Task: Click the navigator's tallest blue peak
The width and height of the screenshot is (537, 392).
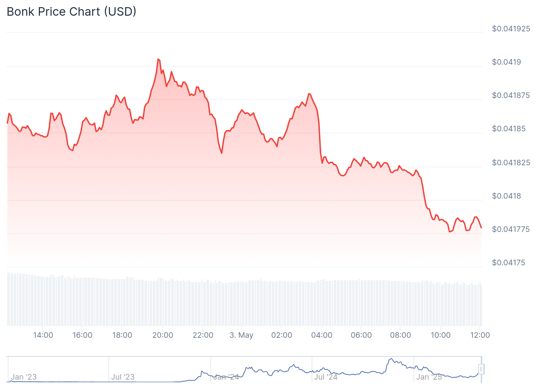Action: [391, 359]
